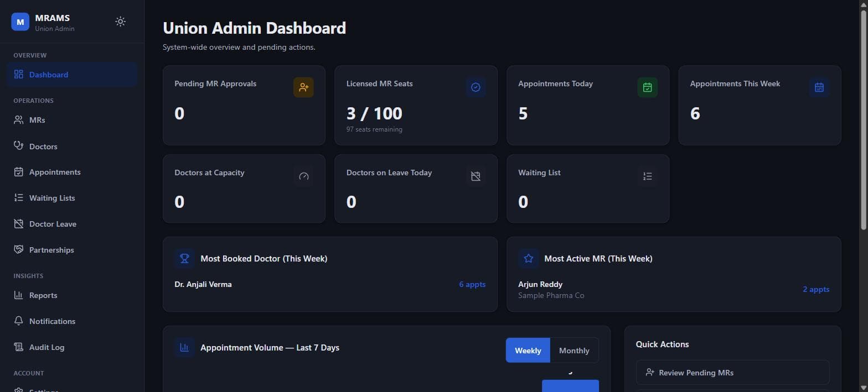
Task: Open Reports from the sidebar
Action: tap(72, 295)
